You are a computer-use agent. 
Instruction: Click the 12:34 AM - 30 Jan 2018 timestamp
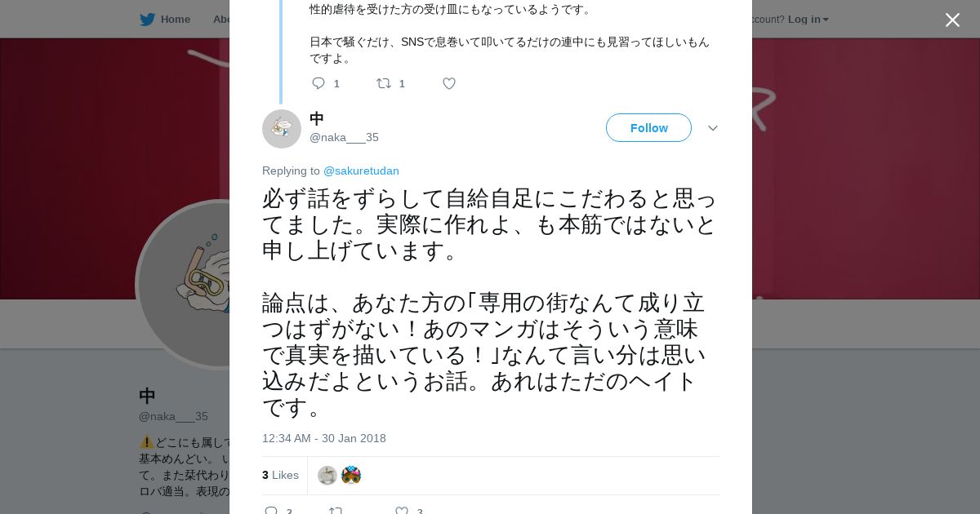[324, 438]
